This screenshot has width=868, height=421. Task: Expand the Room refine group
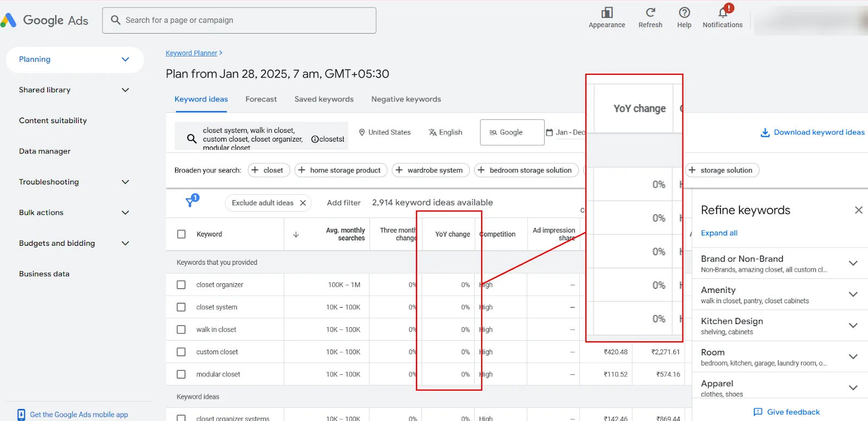[853, 356]
